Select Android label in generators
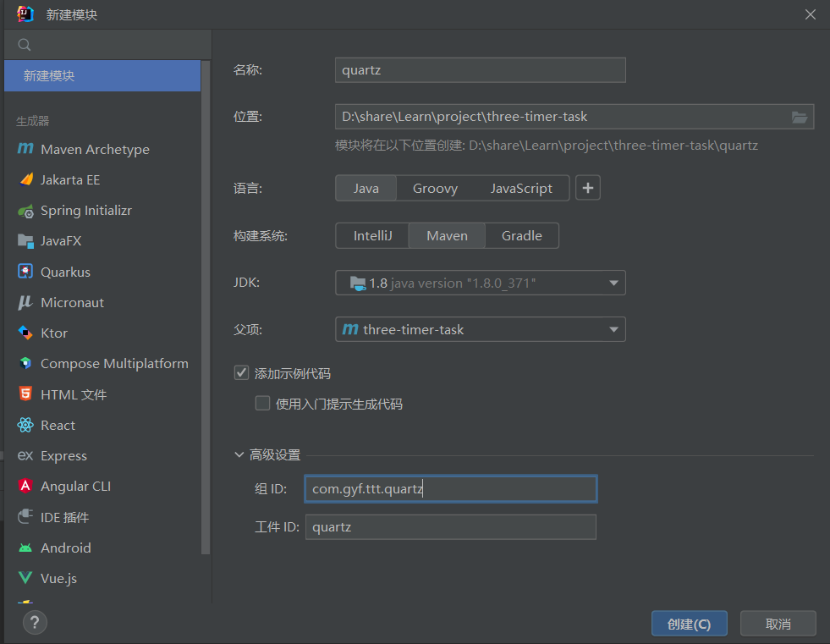The height and width of the screenshot is (644, 830). [x=66, y=548]
